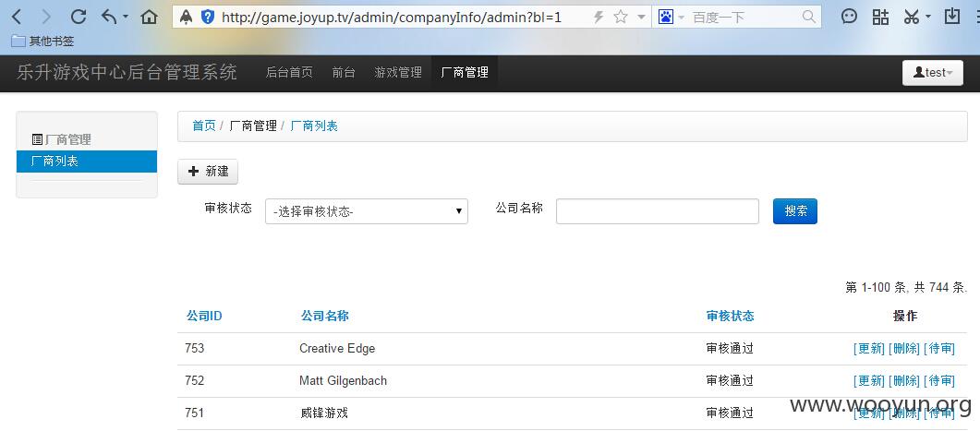Sort by the 审核状态 column header
The image size is (980, 431).
tap(730, 316)
